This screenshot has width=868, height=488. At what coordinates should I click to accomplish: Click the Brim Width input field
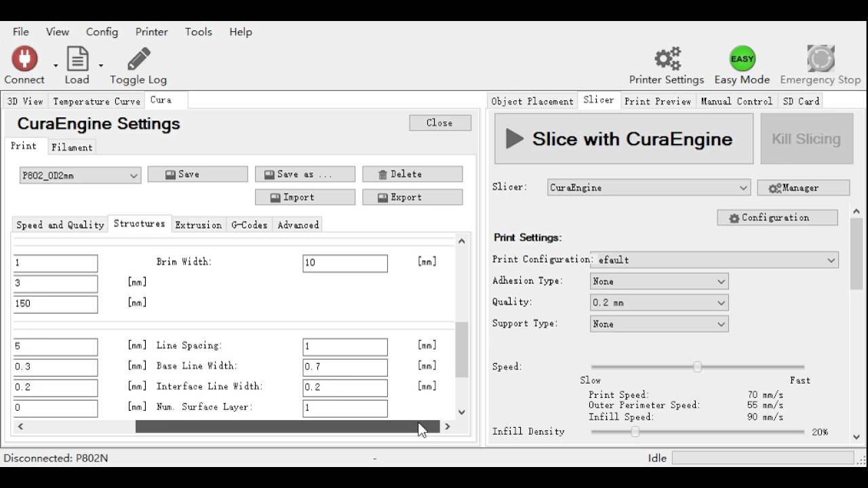pos(345,263)
